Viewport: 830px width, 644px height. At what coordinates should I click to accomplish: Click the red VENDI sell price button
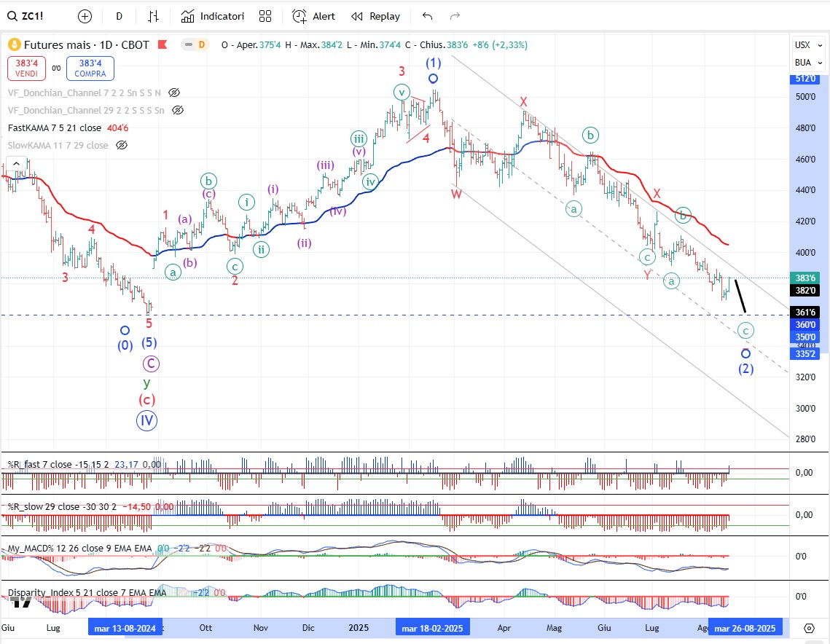tap(27, 69)
